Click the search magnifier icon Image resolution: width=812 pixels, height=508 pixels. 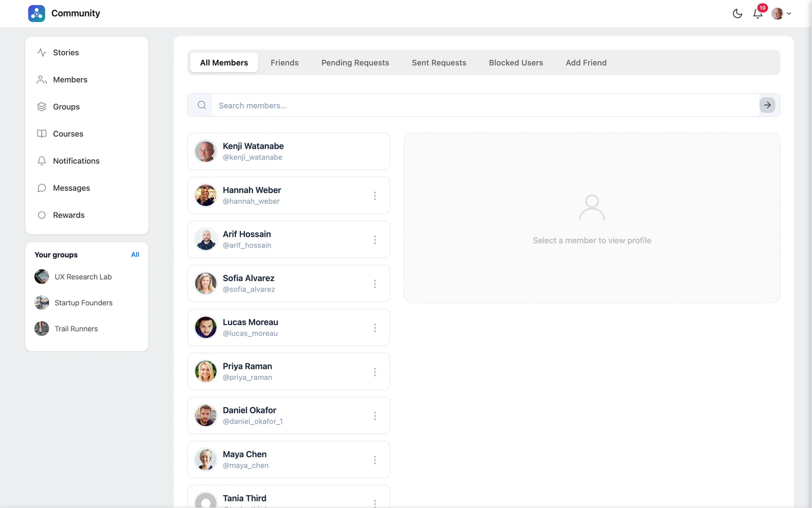[202, 105]
